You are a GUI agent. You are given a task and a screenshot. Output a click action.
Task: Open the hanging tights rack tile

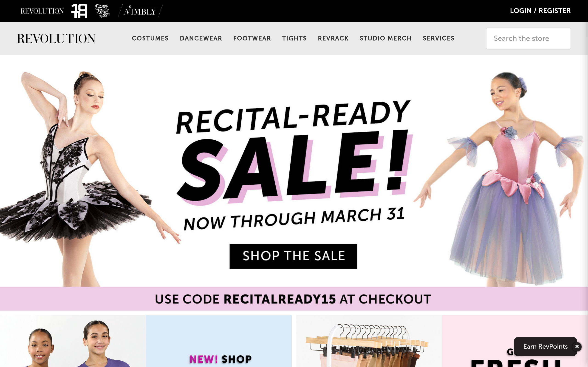(x=369, y=341)
